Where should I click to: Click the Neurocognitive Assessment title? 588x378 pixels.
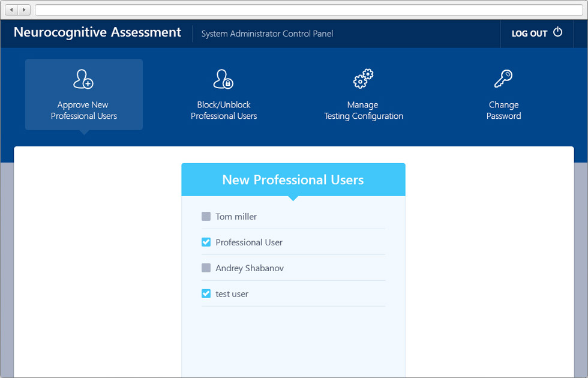(97, 32)
